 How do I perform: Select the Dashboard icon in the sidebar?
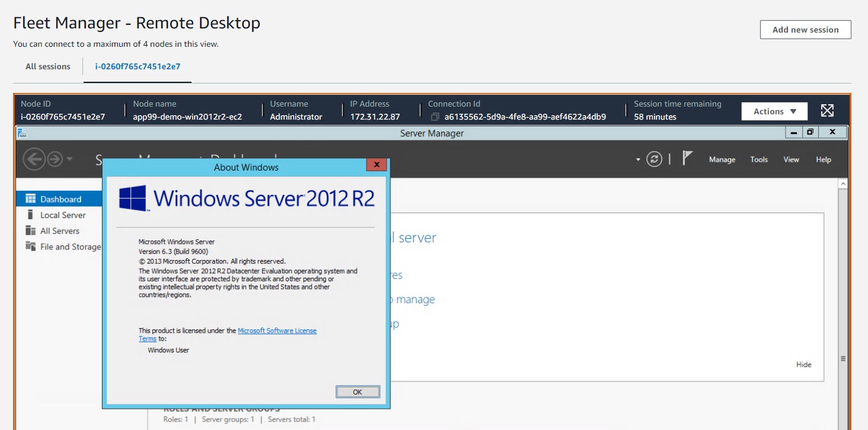(x=31, y=199)
